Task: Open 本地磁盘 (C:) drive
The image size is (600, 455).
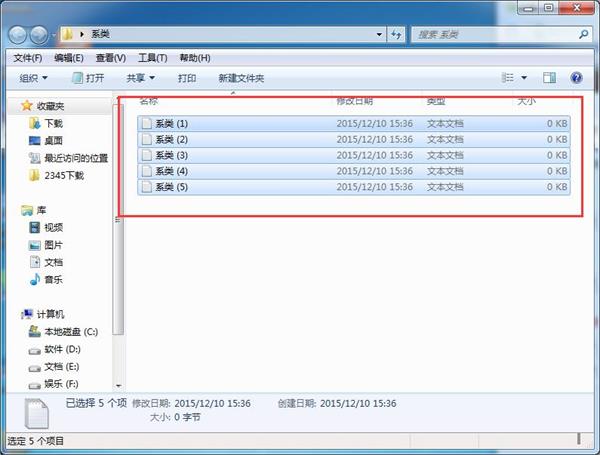Action: [x=69, y=331]
